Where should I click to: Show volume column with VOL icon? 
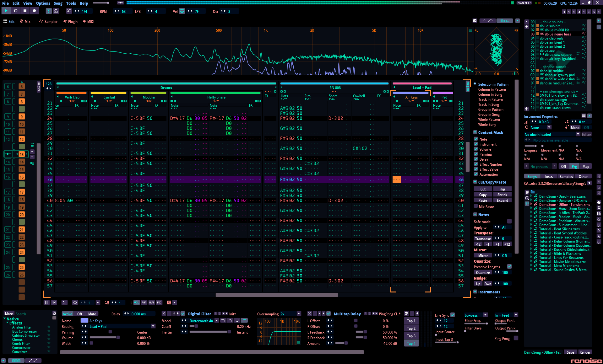[x=137, y=302]
